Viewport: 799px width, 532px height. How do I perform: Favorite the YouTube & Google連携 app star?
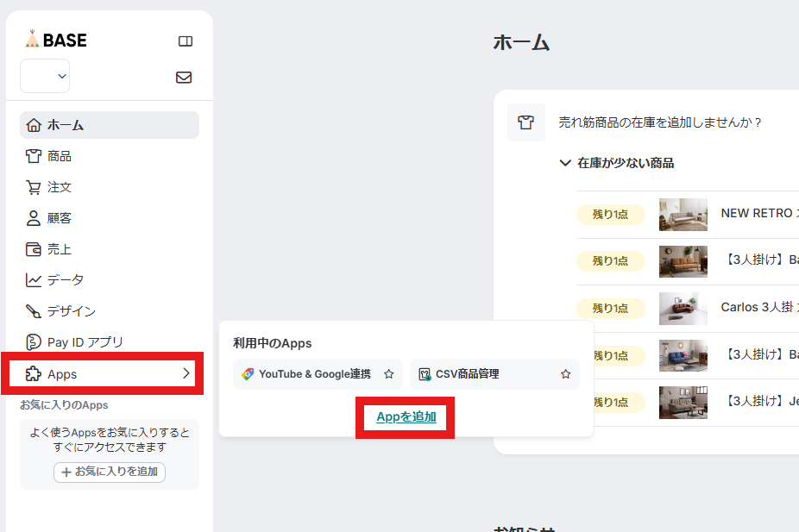tap(389, 374)
